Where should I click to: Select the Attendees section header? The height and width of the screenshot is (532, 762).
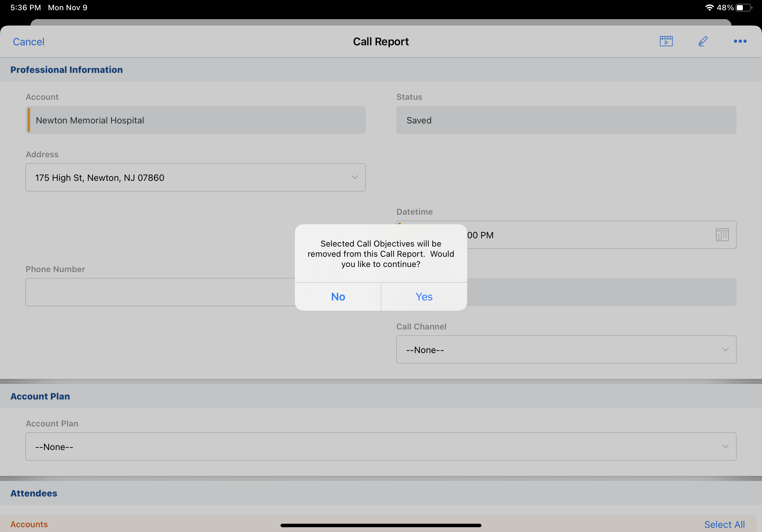point(34,493)
